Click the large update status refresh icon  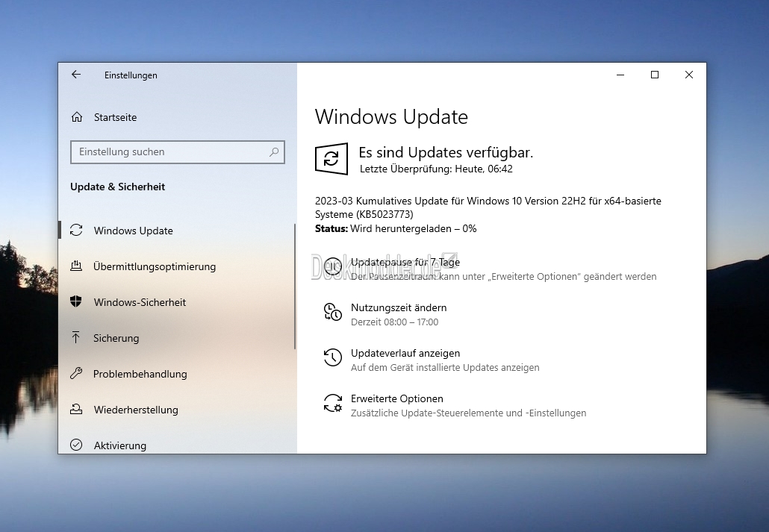331,159
